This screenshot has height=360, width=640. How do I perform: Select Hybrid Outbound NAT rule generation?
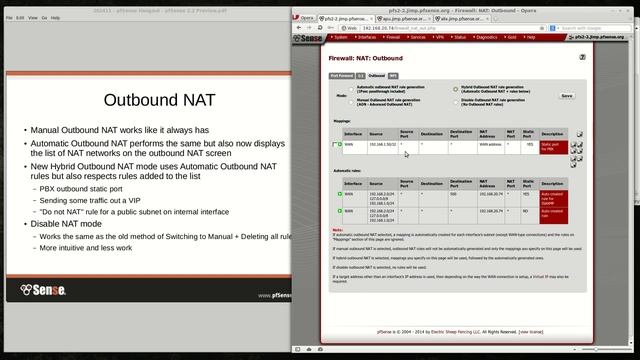(456, 89)
